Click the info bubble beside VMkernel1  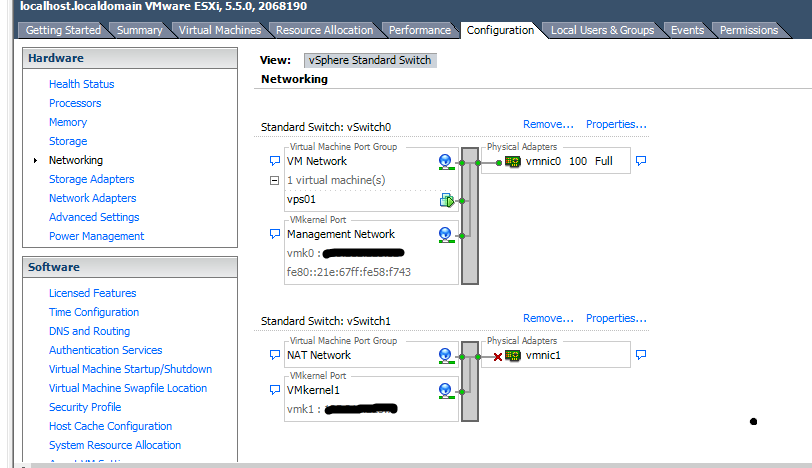pyautogui.click(x=275, y=389)
